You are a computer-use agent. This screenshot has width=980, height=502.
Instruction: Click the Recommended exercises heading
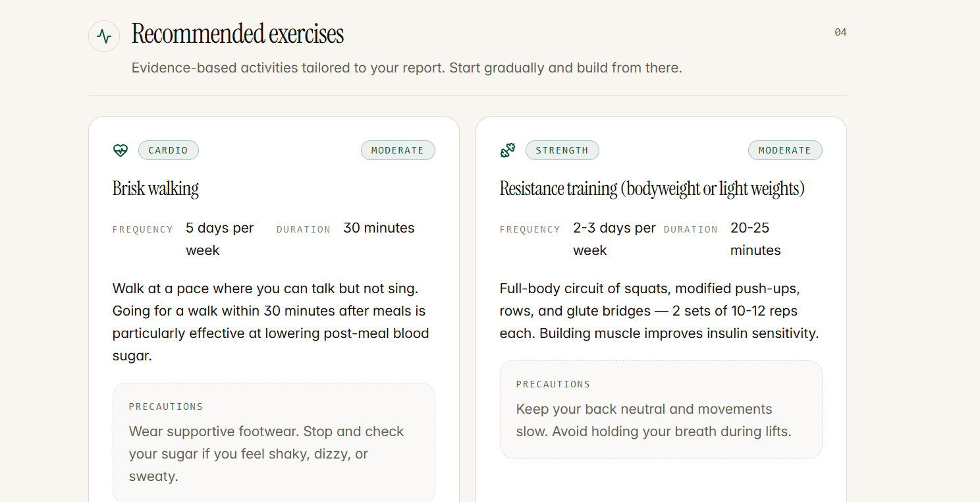point(238,34)
